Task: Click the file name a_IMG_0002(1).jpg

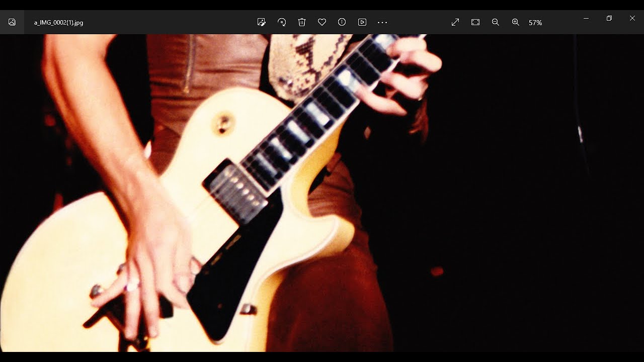Action: pyautogui.click(x=59, y=23)
